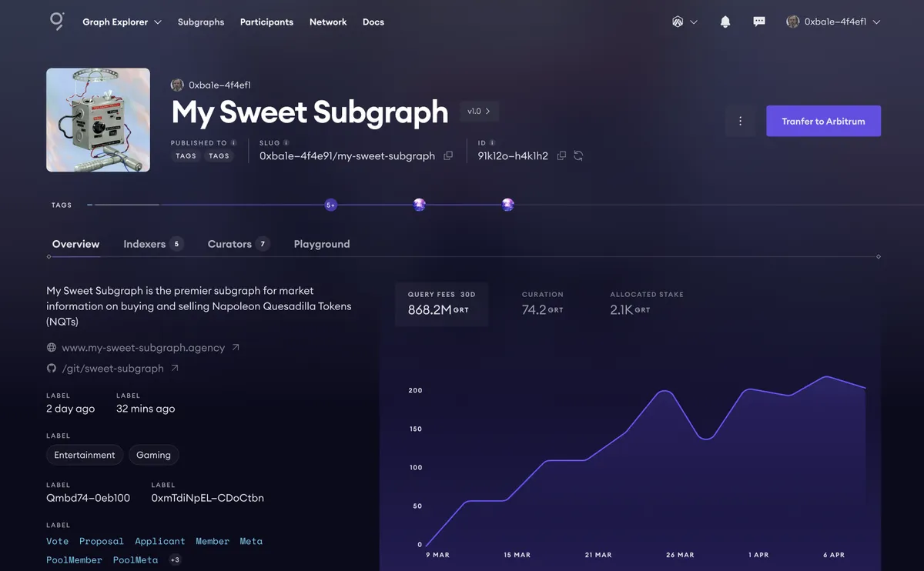Open the notifications bell
924x571 pixels.
coord(725,22)
